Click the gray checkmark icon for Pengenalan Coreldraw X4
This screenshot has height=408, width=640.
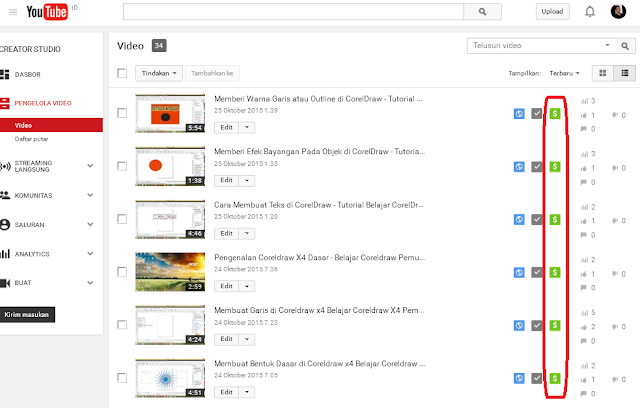pyautogui.click(x=537, y=272)
